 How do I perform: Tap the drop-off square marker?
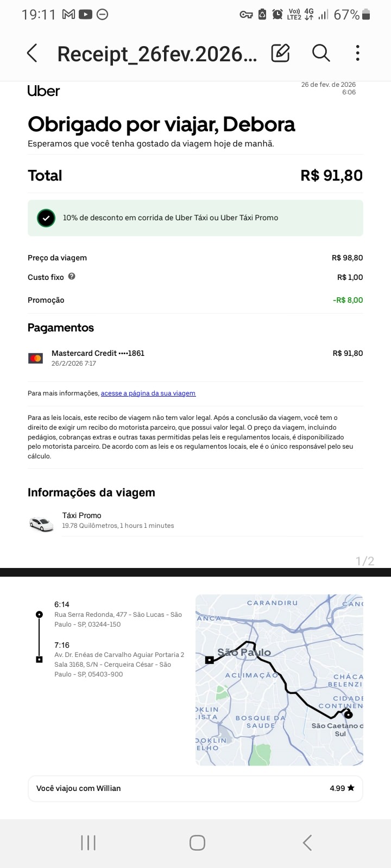click(x=39, y=659)
